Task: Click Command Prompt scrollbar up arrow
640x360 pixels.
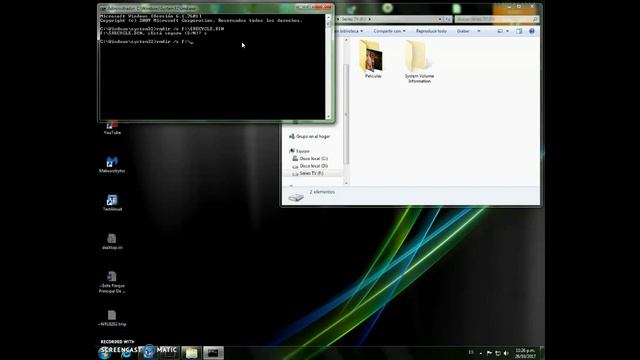Action: [328, 18]
